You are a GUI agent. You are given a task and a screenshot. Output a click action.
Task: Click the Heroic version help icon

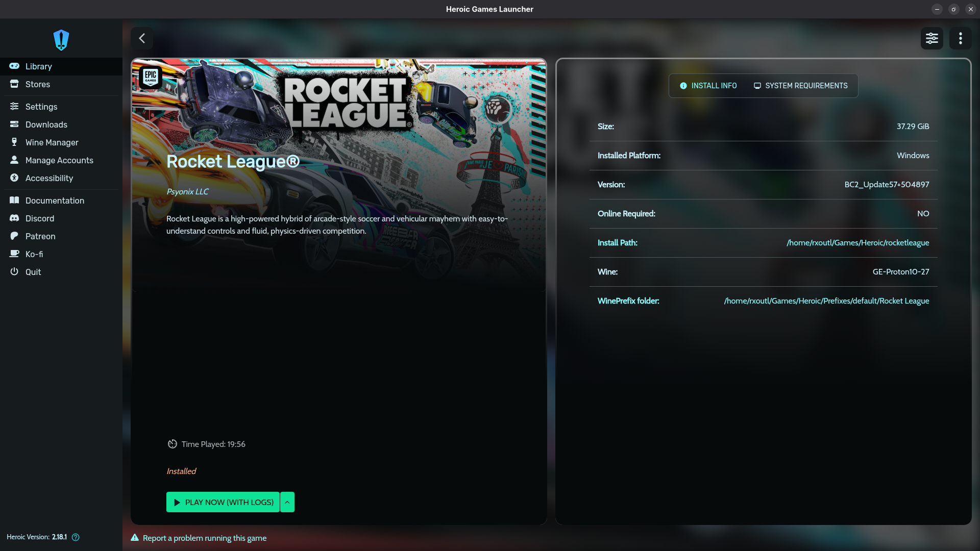[x=76, y=537]
